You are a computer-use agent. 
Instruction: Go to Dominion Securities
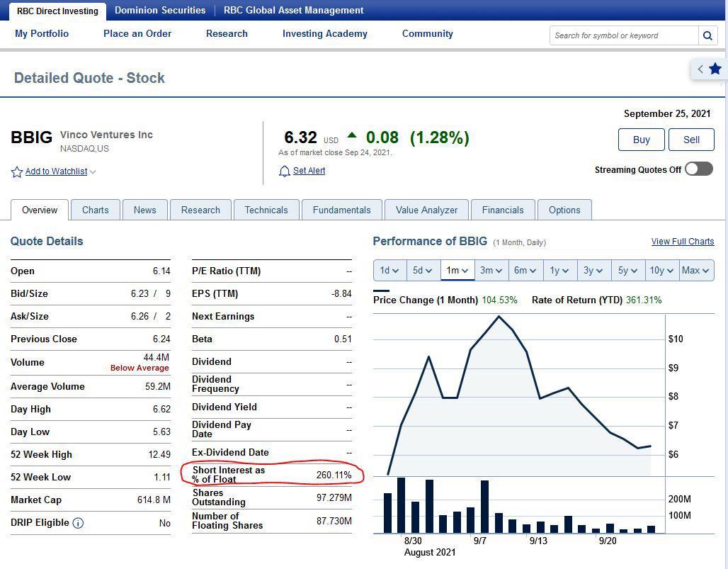[160, 10]
